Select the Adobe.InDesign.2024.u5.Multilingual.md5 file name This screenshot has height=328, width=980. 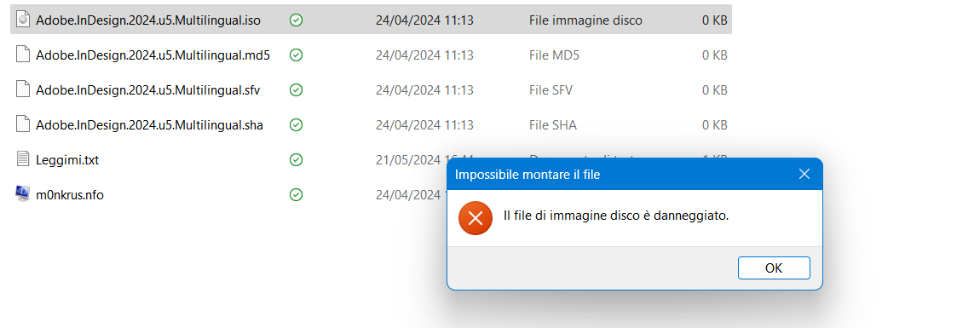point(153,55)
